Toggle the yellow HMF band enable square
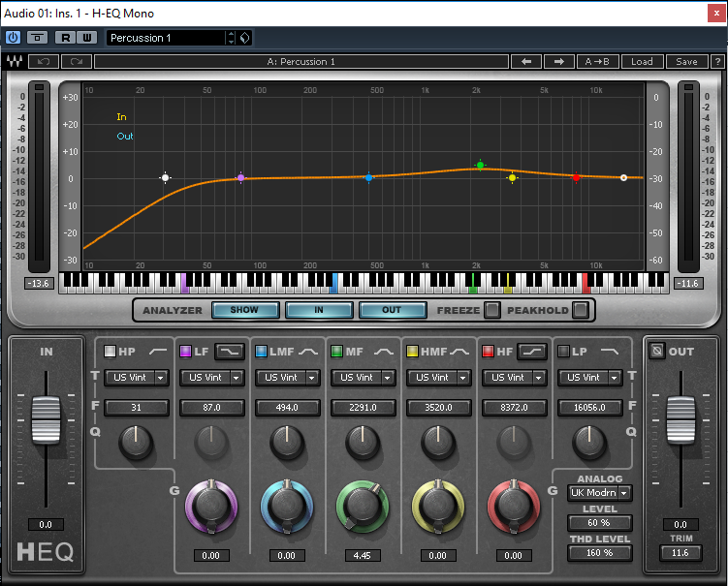This screenshot has height=586, width=728. point(412,352)
